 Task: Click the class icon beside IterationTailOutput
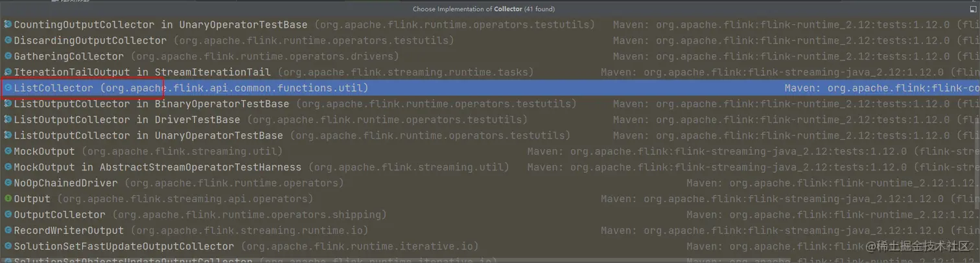click(x=8, y=72)
